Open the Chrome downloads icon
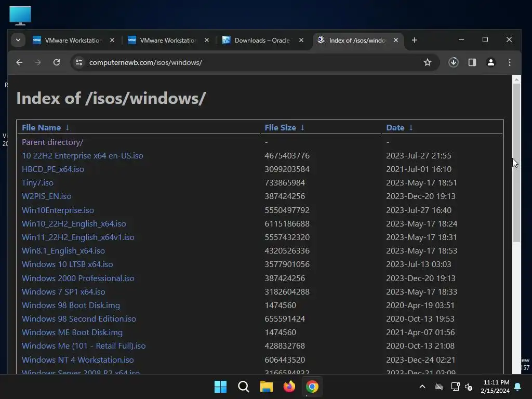The image size is (532, 399). [x=453, y=62]
